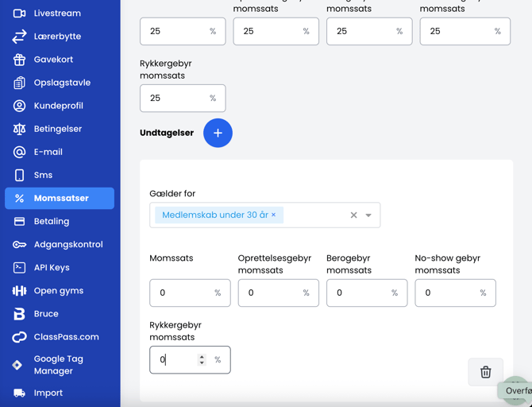Open Livestream from the sidebar
This screenshot has height=407, width=532.
point(56,14)
